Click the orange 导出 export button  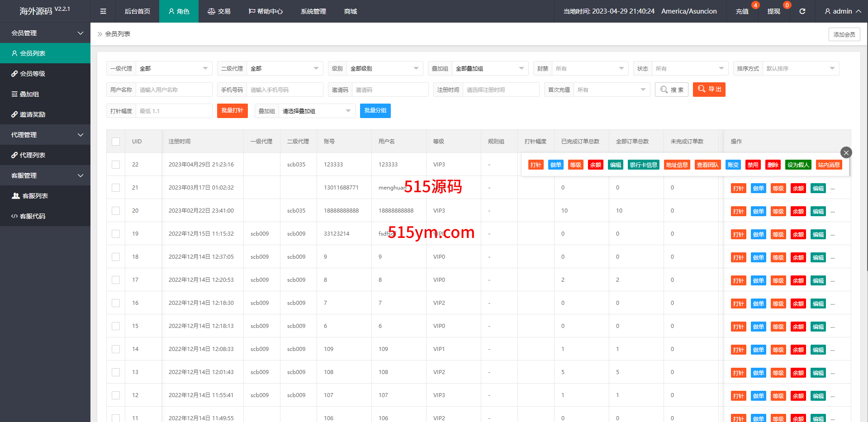tap(709, 90)
